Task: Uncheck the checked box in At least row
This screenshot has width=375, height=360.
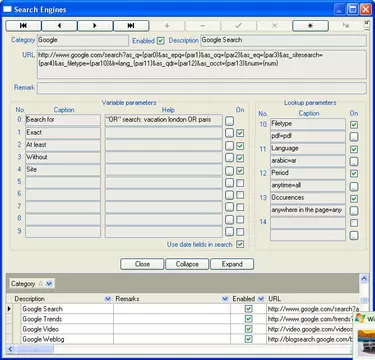Action: [x=240, y=146]
